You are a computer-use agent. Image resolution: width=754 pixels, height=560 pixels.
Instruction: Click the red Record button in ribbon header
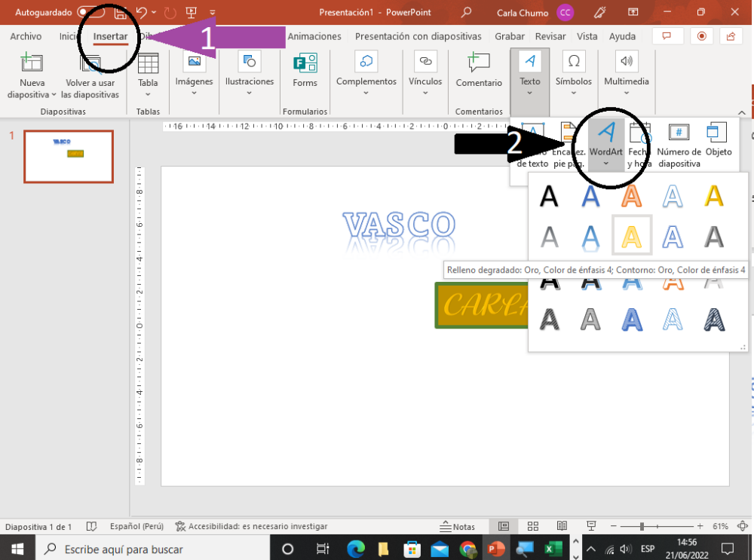pyautogui.click(x=701, y=36)
